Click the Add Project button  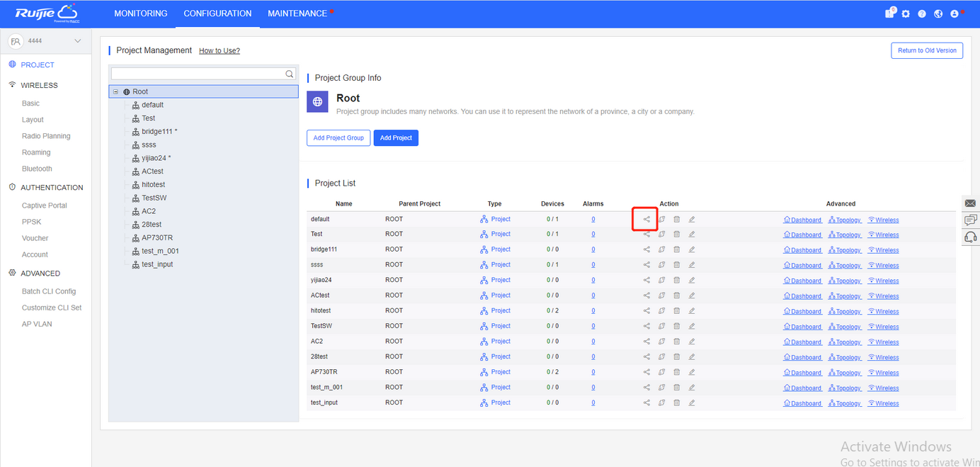click(x=396, y=137)
